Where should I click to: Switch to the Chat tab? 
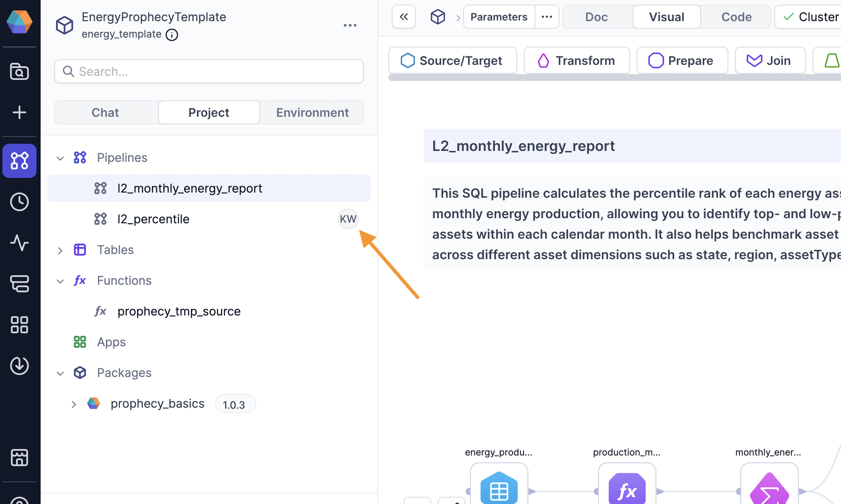(x=106, y=112)
